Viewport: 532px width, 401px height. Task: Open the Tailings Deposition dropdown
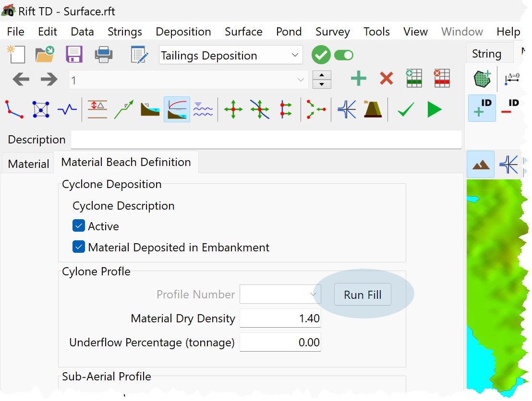231,55
